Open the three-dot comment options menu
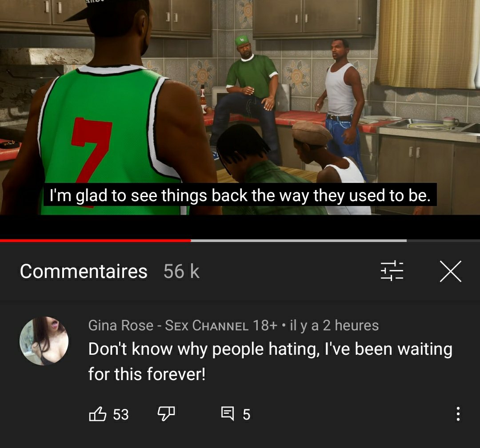480x448 pixels. pyautogui.click(x=458, y=414)
